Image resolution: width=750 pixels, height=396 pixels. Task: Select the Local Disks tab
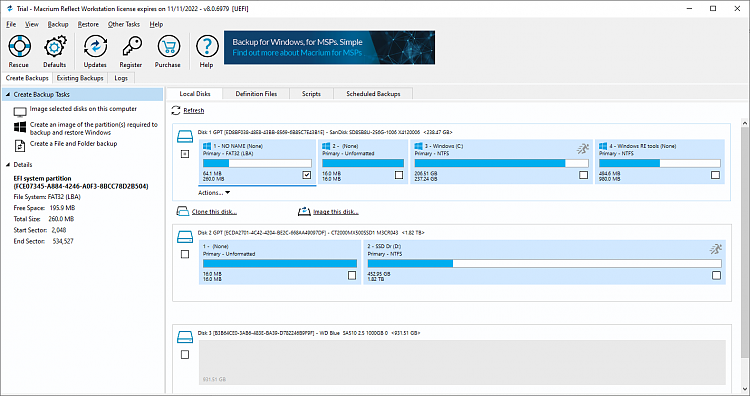(195, 94)
